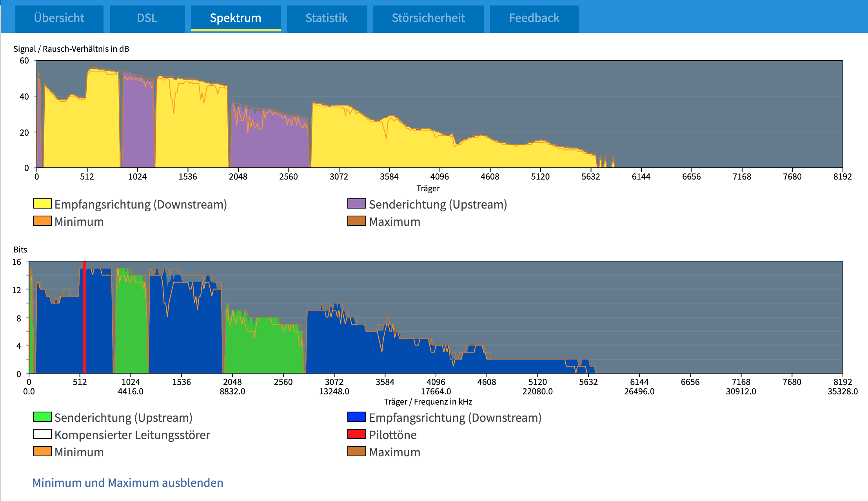Click yellow Downstream swatch in SNR legend
The image size is (868, 501).
tap(42, 204)
